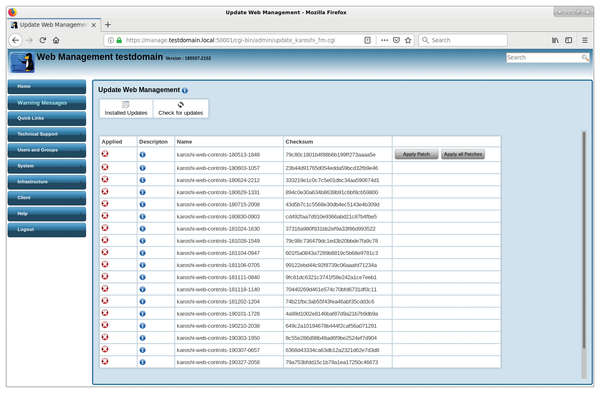Click the Apply all Patches button
Screen dimensions: 600x393
[x=463, y=154]
